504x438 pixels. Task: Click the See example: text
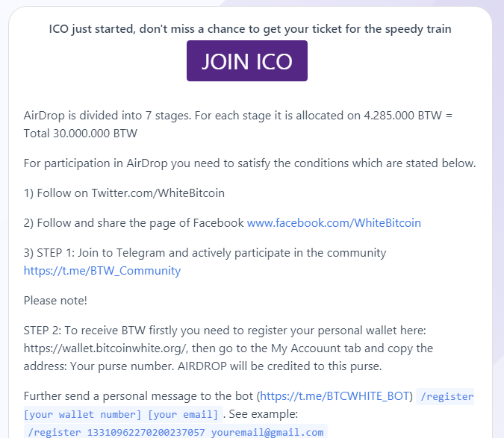pos(264,414)
